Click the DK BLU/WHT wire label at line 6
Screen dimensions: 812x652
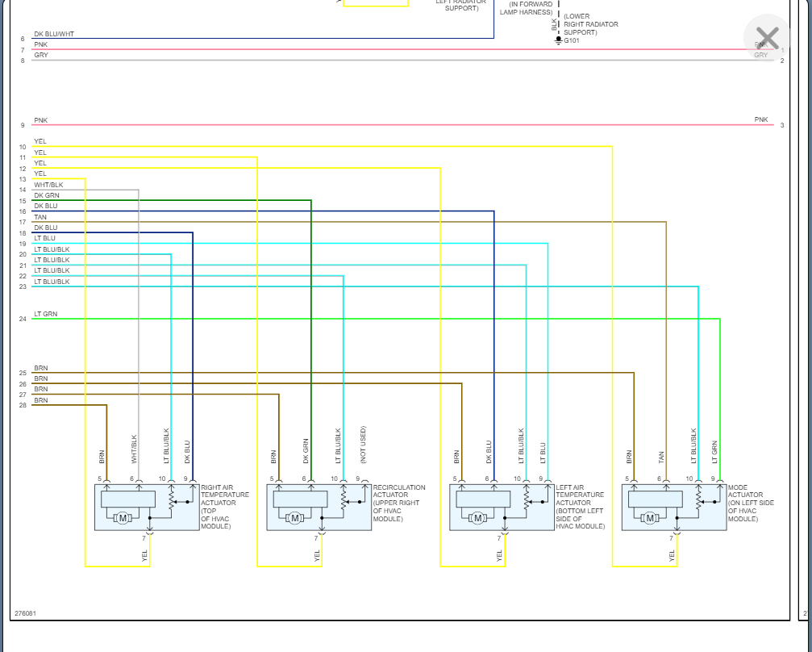(54, 34)
